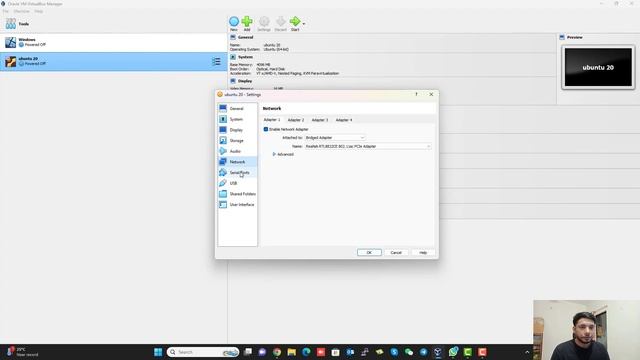
Task: Click the green Start arrow icon
Action: tap(295, 21)
